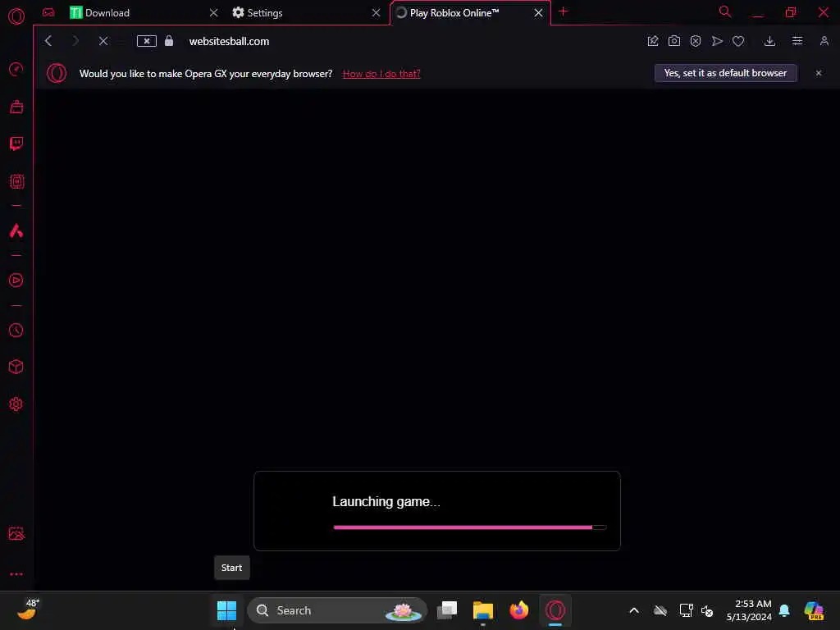
Task: Open the Opera menu logo
Action: [16, 16]
